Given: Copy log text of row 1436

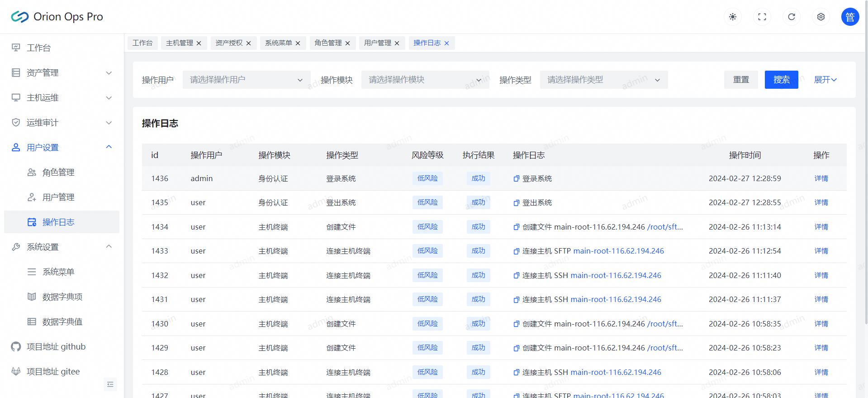Looking at the screenshot, I should coord(516,179).
